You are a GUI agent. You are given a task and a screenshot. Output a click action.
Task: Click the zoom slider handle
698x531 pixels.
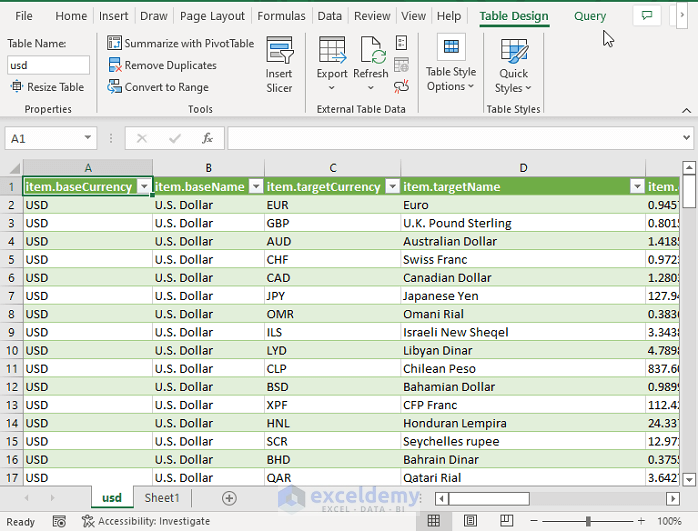tap(588, 521)
